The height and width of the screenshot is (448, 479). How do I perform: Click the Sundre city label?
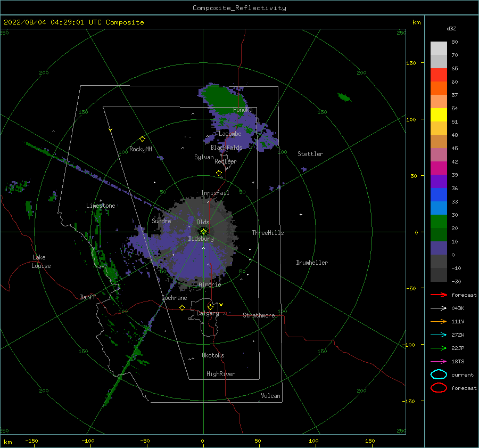161,221
